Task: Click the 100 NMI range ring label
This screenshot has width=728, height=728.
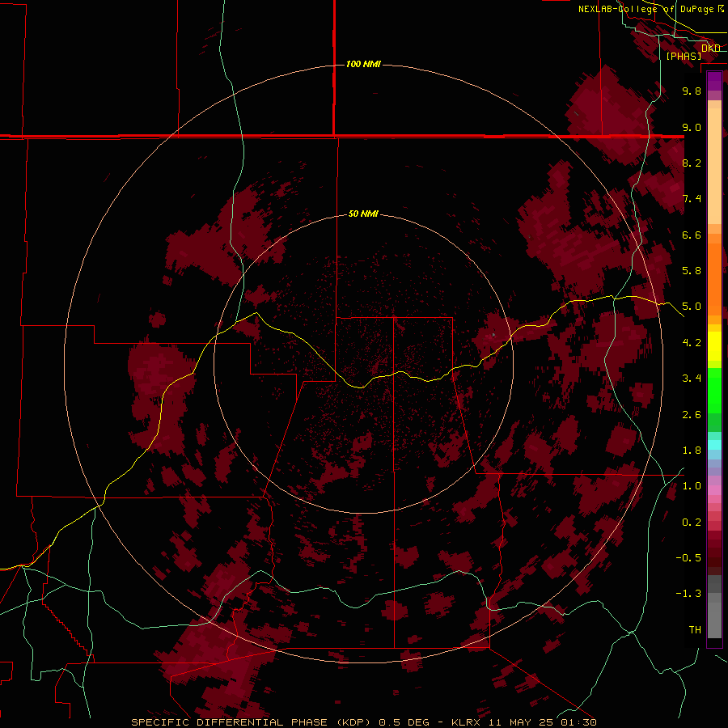Action: click(363, 64)
